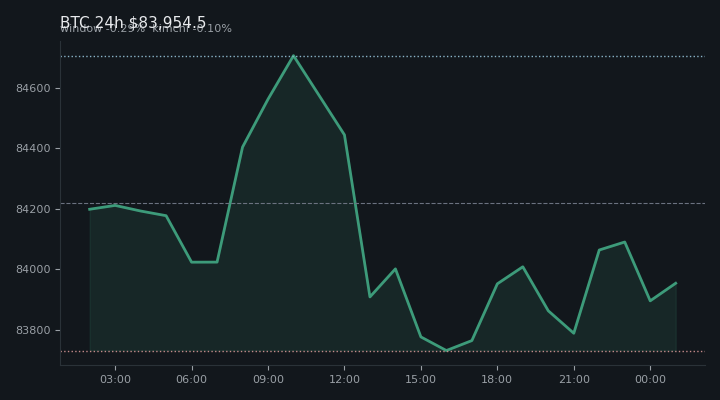Click the 03:00 time axis label
This screenshot has width=720, height=400.
115,379
